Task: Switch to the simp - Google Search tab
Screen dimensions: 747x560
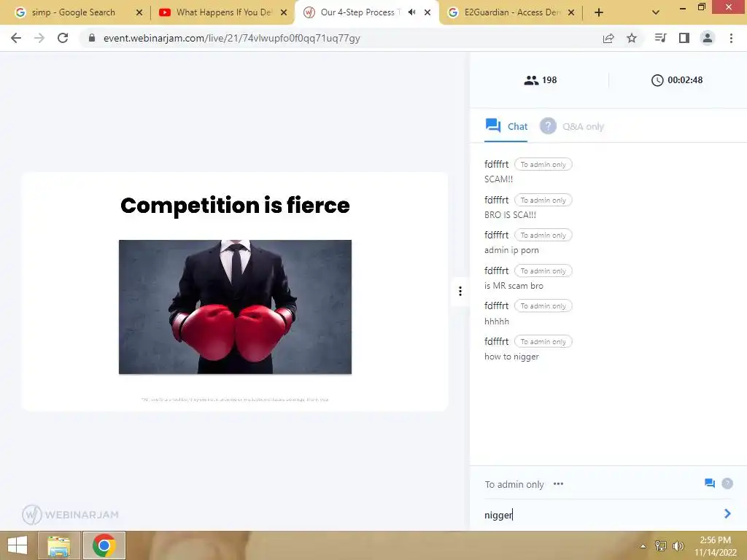Action: [x=74, y=12]
